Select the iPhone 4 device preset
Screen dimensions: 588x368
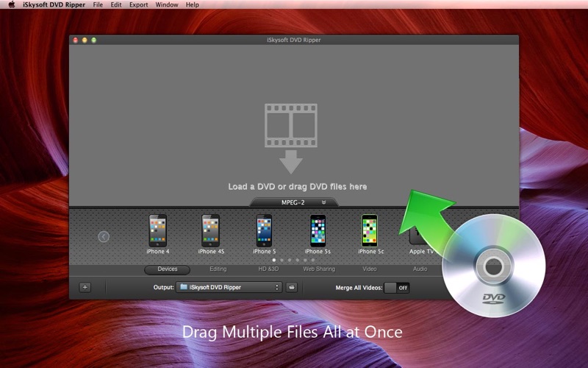[157, 231]
